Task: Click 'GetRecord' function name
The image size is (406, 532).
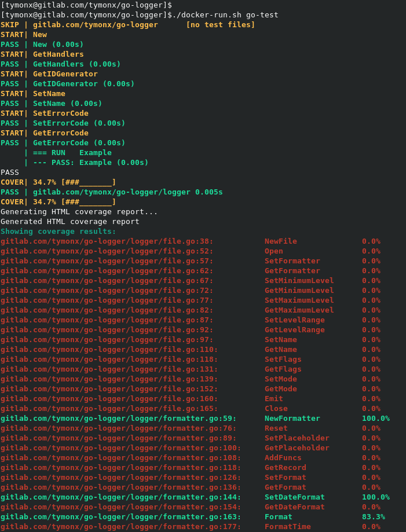Action: (x=286, y=468)
